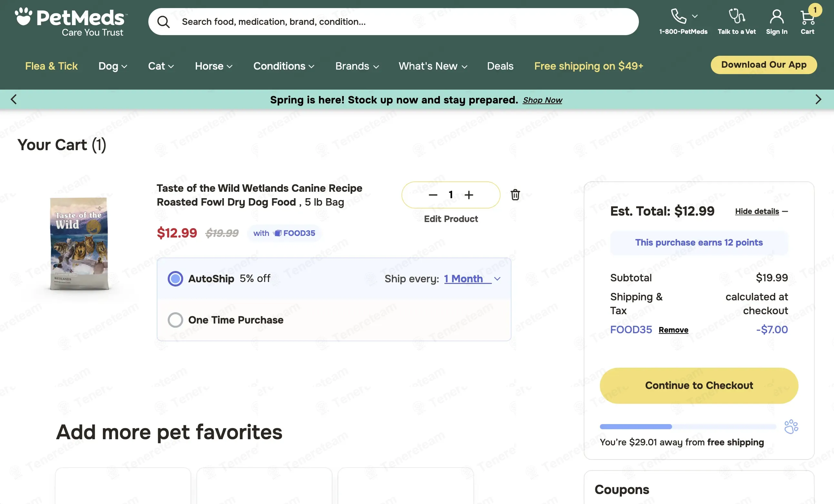Choose the One Time Purchase option

tap(175, 320)
